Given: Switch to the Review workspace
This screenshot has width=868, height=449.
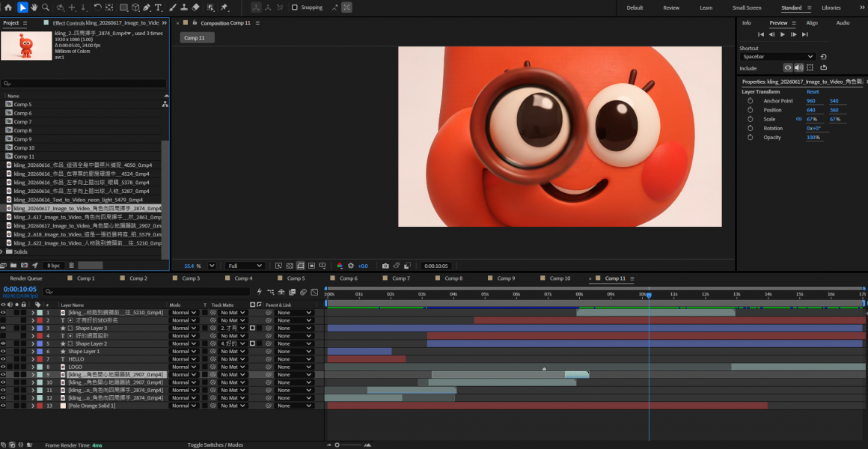Looking at the screenshot, I should click(x=671, y=7).
